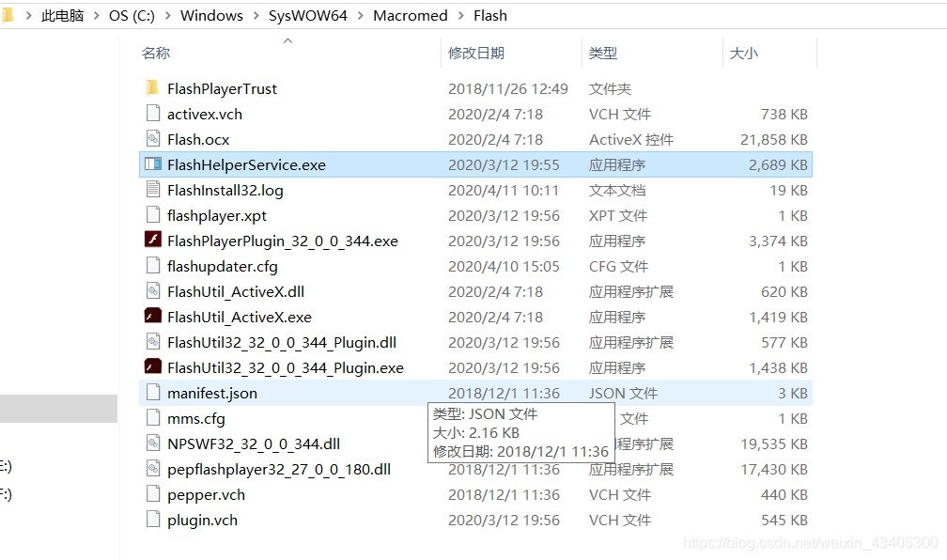Click the activex.vch file icon
This screenshot has width=947, height=560.
pos(153,114)
